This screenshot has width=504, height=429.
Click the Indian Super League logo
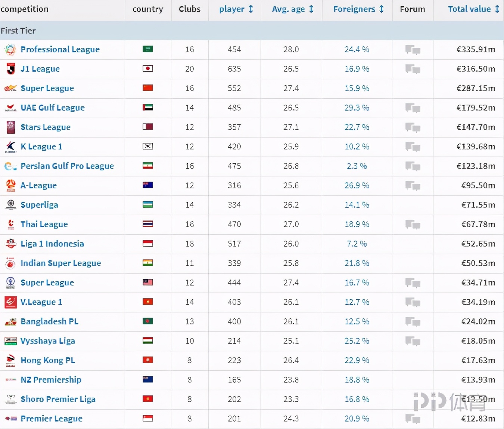[10, 263]
